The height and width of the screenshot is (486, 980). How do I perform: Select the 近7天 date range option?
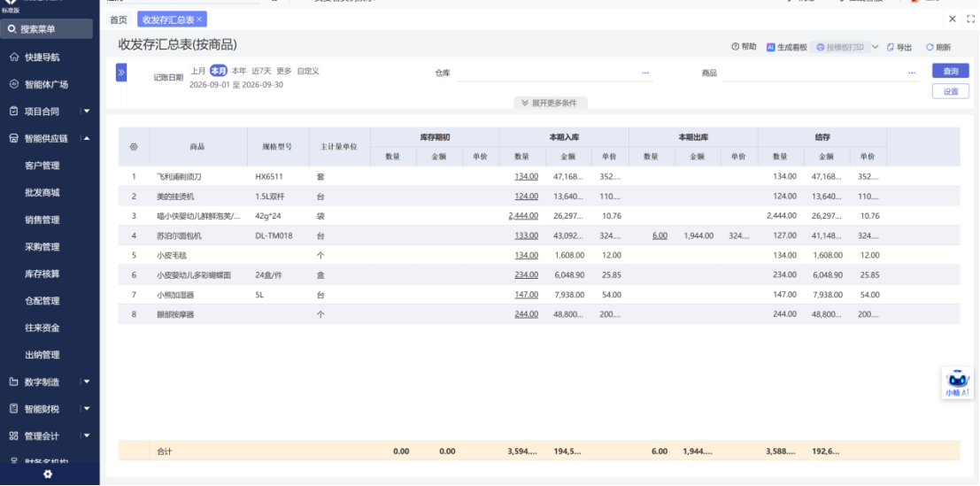click(261, 71)
